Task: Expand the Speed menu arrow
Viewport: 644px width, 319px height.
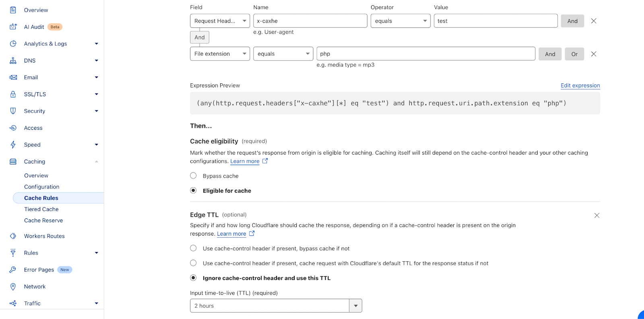Action: pos(97,145)
